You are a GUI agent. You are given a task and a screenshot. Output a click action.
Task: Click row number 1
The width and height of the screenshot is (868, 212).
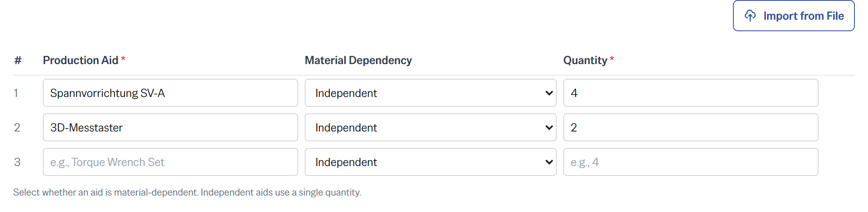click(16, 93)
